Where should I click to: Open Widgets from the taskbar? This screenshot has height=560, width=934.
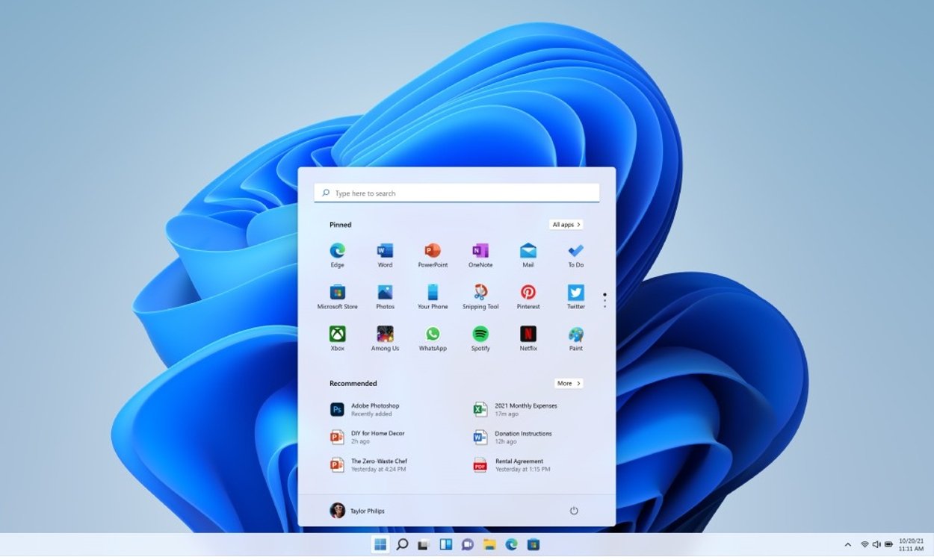point(446,544)
